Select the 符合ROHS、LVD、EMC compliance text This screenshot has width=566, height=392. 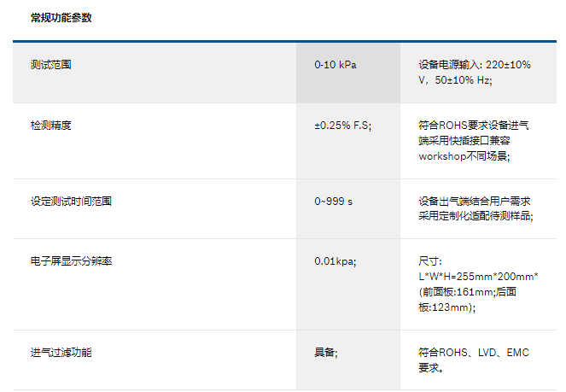click(474, 352)
